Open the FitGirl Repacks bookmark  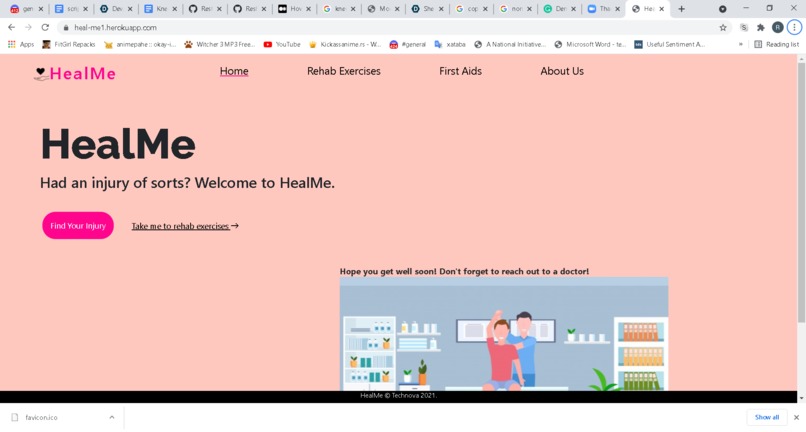(x=69, y=44)
